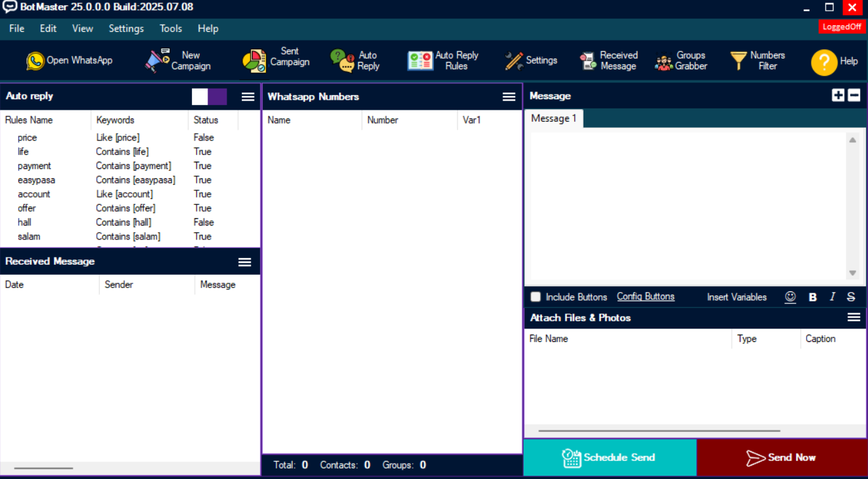
Task: Open the Config Buttons link
Action: click(645, 297)
